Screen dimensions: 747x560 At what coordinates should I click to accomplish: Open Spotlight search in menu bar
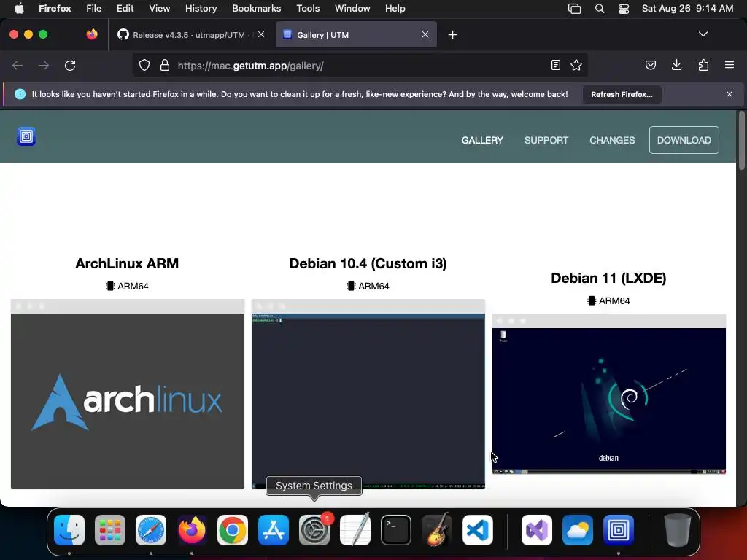point(600,9)
